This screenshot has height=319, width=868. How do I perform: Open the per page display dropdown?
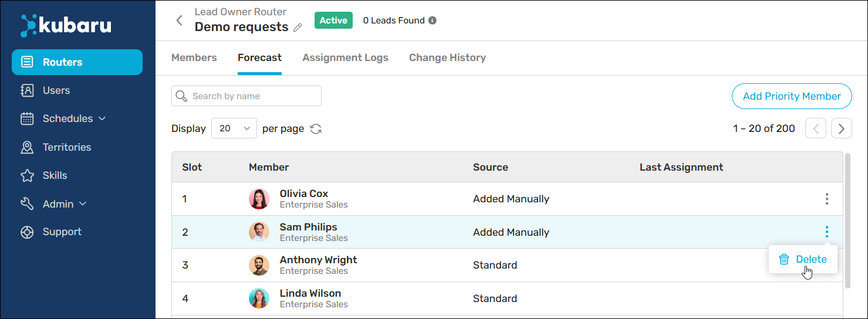tap(234, 128)
